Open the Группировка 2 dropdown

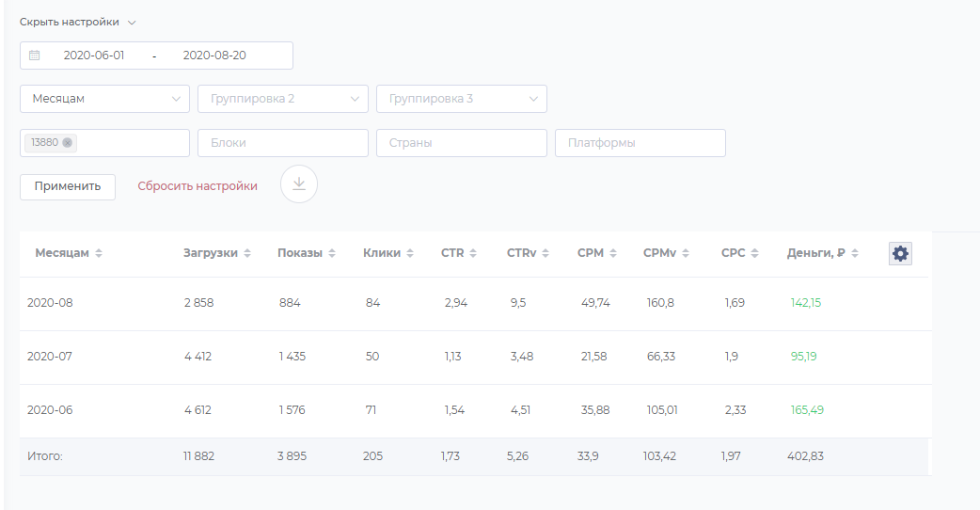coord(282,99)
